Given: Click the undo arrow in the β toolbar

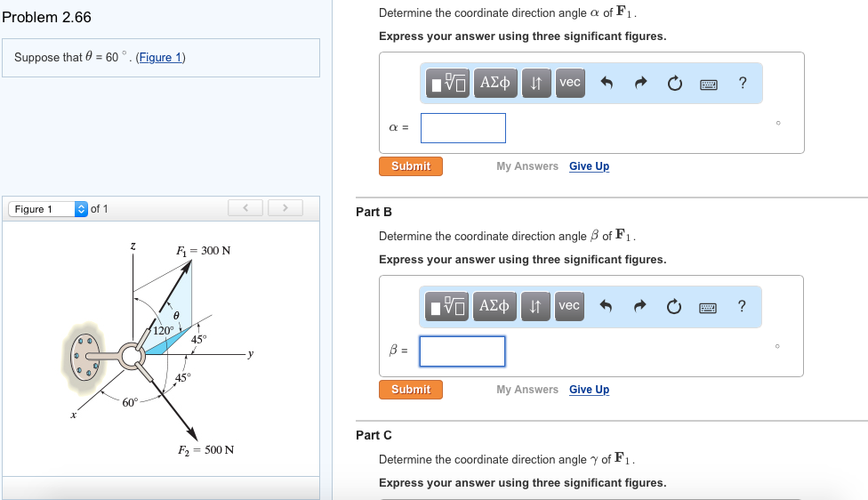Looking at the screenshot, I should (607, 307).
